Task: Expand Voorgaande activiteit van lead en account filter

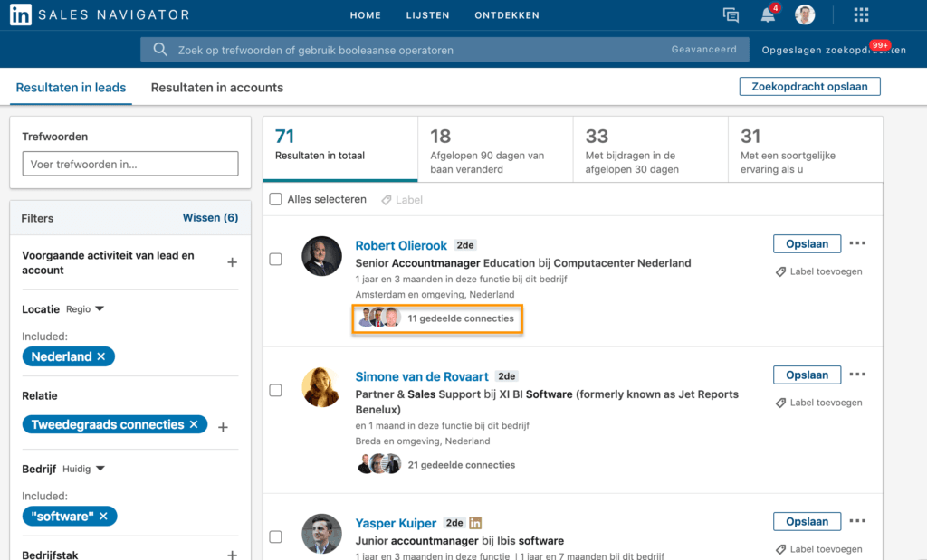Action: (233, 262)
